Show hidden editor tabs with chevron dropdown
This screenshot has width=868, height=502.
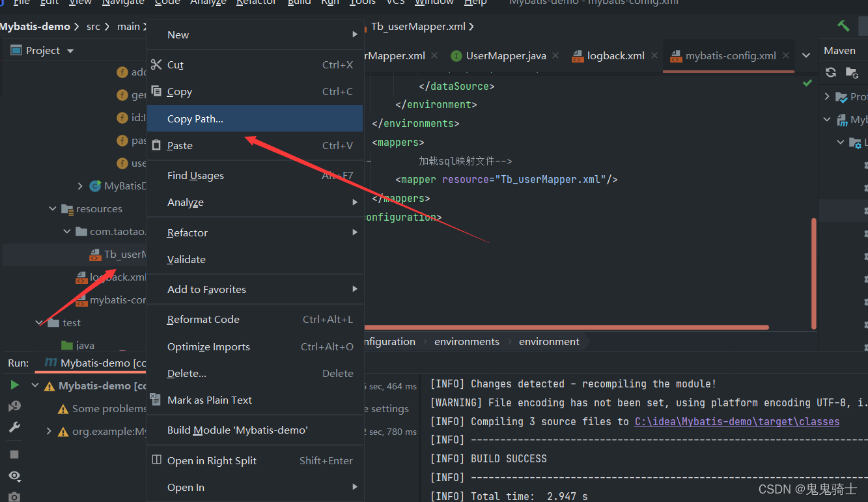pyautogui.click(x=806, y=56)
